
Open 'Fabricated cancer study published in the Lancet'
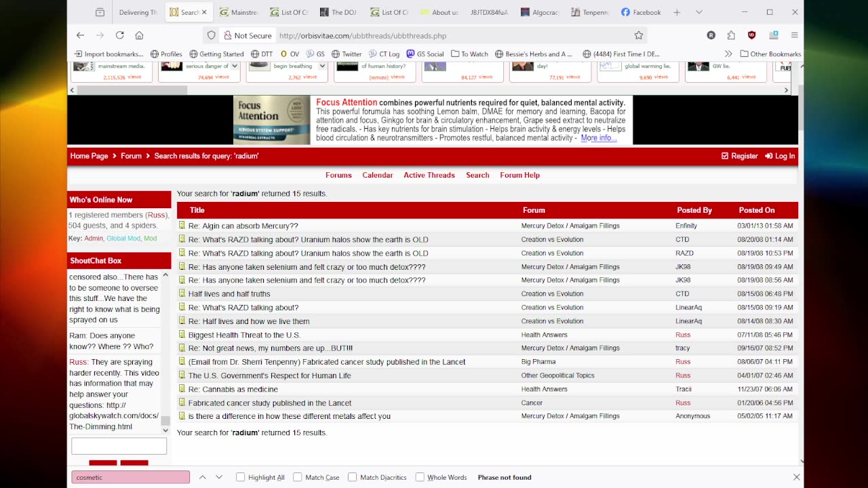pyautogui.click(x=270, y=403)
